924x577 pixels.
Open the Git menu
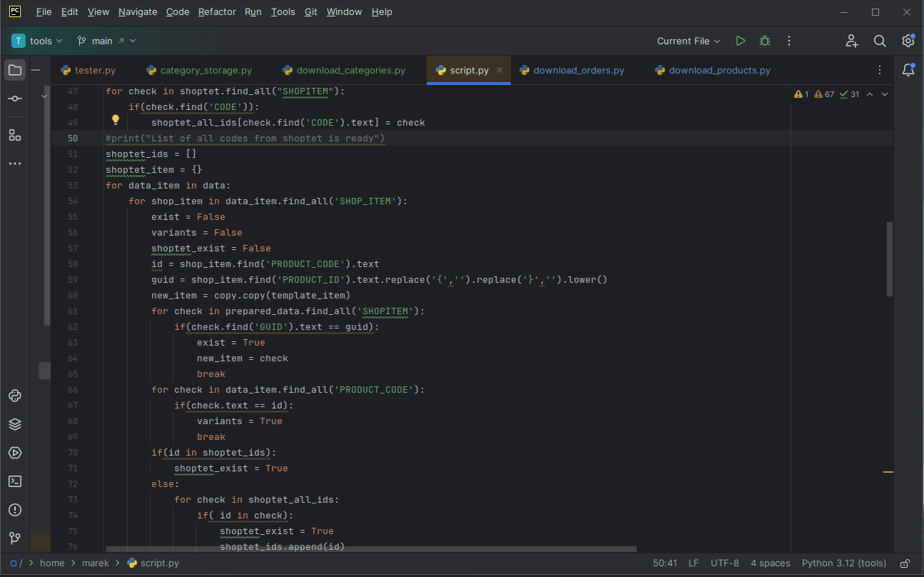(x=311, y=12)
